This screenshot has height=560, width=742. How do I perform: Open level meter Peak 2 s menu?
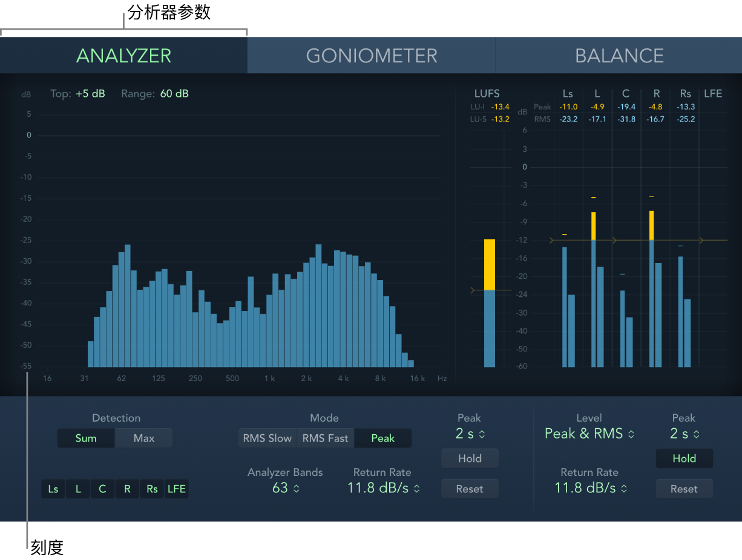pyautogui.click(x=684, y=434)
